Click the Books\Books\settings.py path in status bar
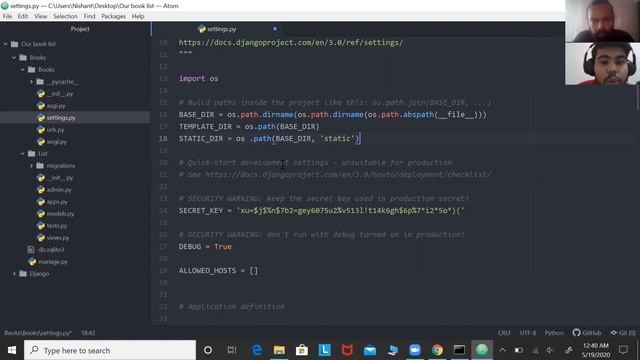Image resolution: width=640 pixels, height=360 pixels. coord(38,333)
